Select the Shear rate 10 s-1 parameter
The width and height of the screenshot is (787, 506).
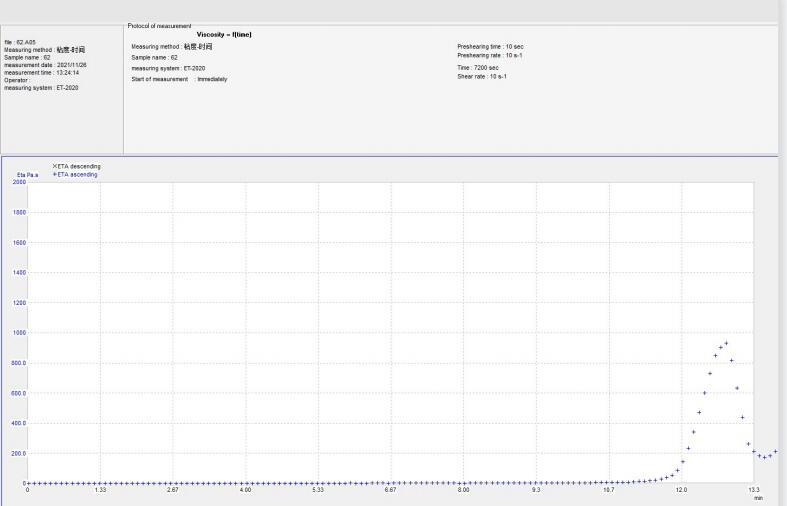pyautogui.click(x=482, y=76)
